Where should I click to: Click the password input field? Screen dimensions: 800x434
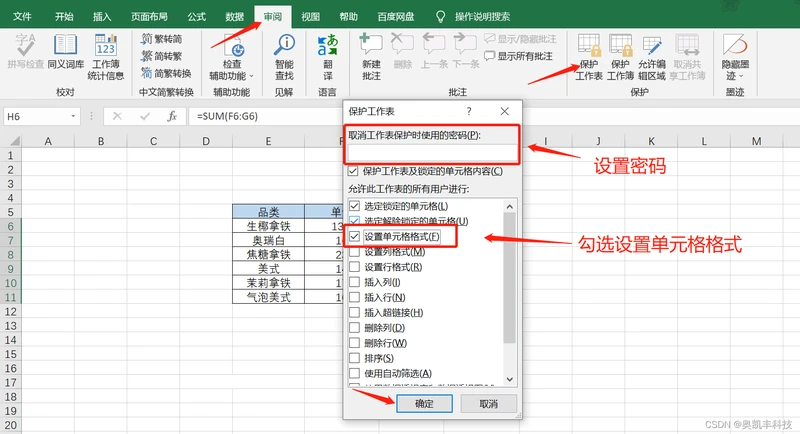pyautogui.click(x=433, y=153)
